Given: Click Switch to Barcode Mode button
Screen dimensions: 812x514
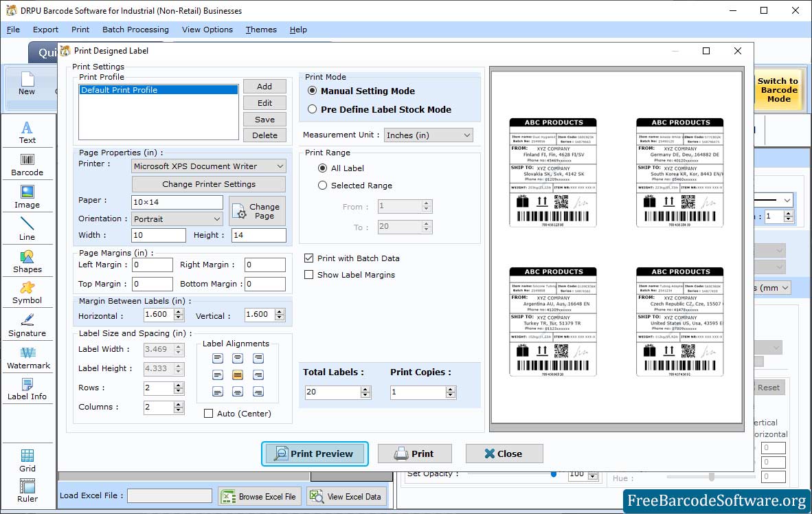Looking at the screenshot, I should pyautogui.click(x=778, y=89).
